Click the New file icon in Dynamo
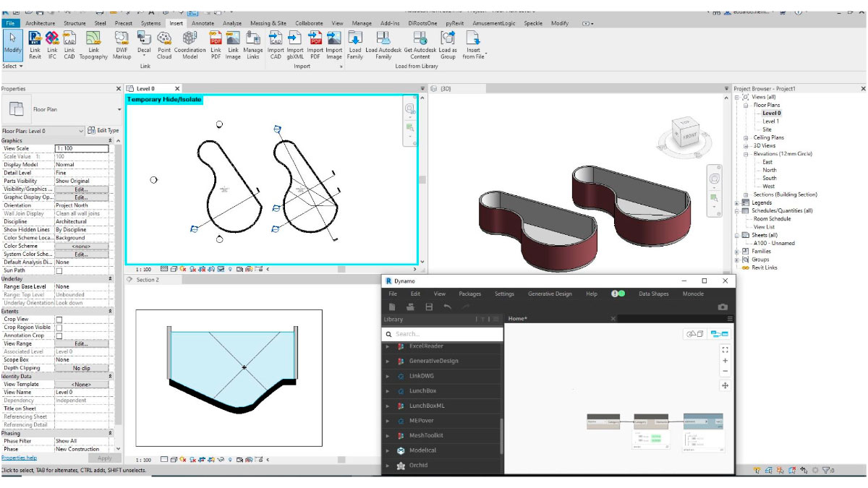868x488 pixels. (x=392, y=307)
